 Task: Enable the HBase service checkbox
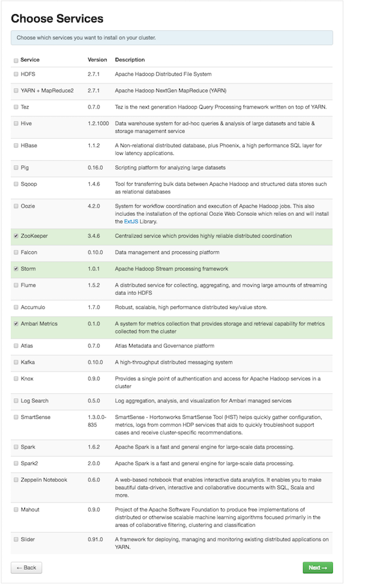[16, 145]
